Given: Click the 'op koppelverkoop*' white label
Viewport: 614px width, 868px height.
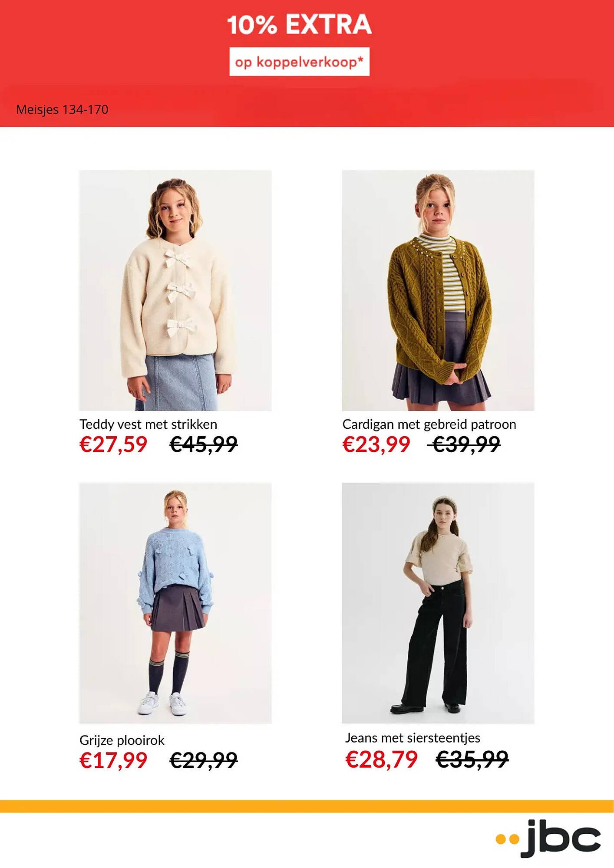Looking at the screenshot, I should pyautogui.click(x=300, y=62).
